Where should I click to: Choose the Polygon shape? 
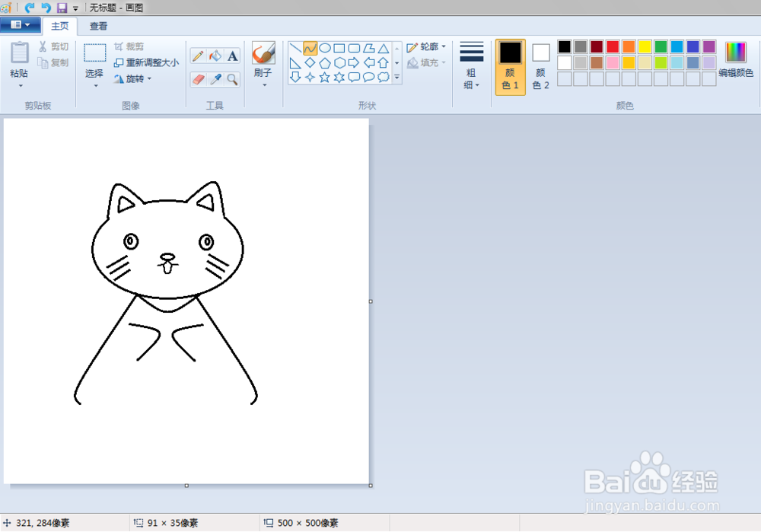pyautogui.click(x=369, y=48)
